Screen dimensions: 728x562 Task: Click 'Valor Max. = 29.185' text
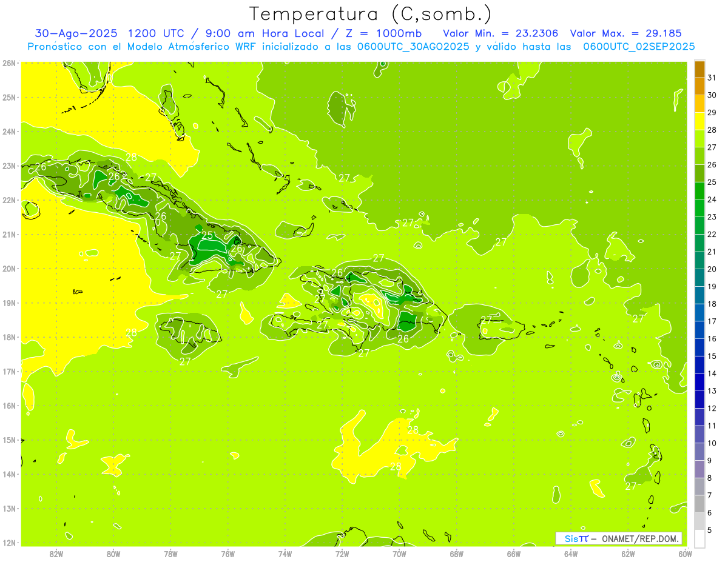click(626, 33)
